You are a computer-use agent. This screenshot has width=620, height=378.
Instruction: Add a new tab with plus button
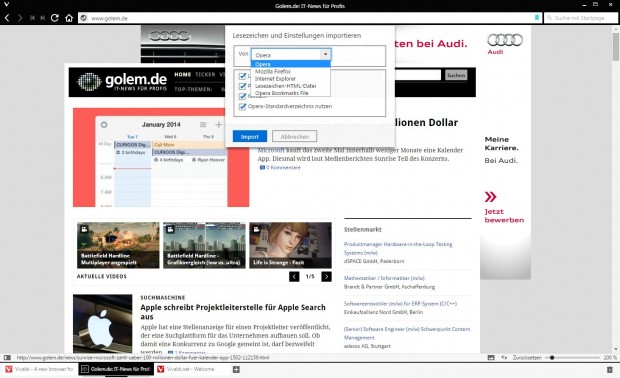236,370
